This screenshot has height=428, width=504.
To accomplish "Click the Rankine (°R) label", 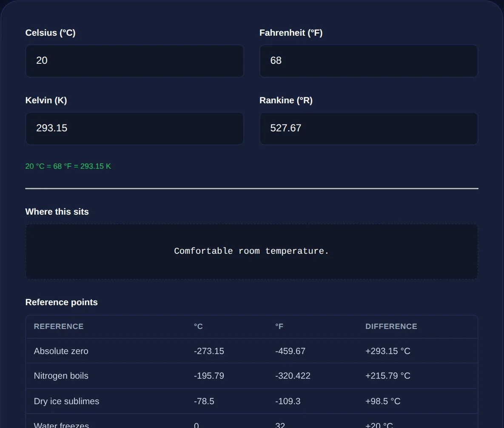I will pyautogui.click(x=286, y=100).
